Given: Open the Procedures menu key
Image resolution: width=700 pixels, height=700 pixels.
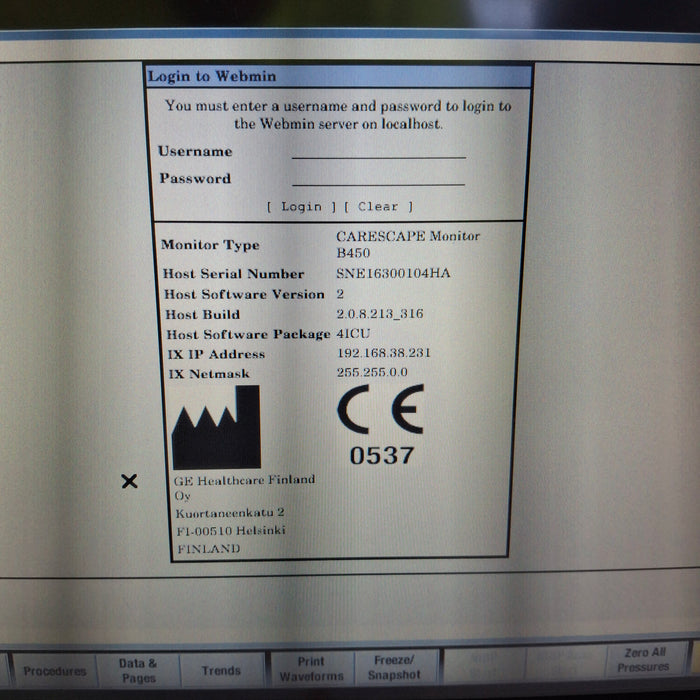Looking at the screenshot, I should click(x=54, y=671).
